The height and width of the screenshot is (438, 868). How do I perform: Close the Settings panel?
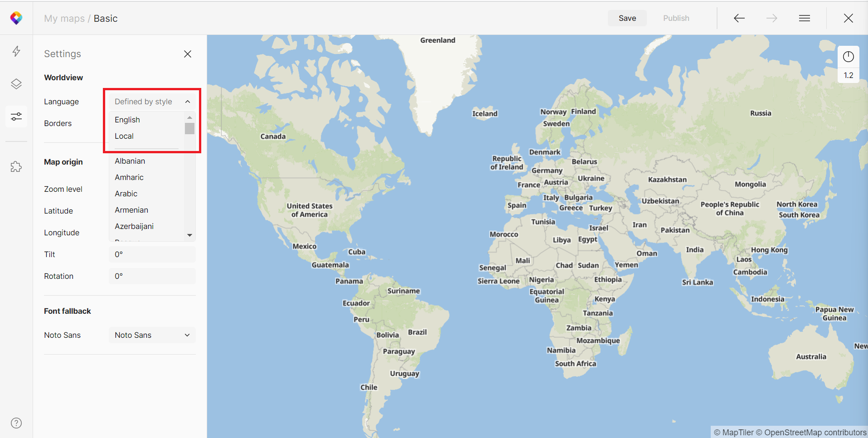click(x=188, y=54)
